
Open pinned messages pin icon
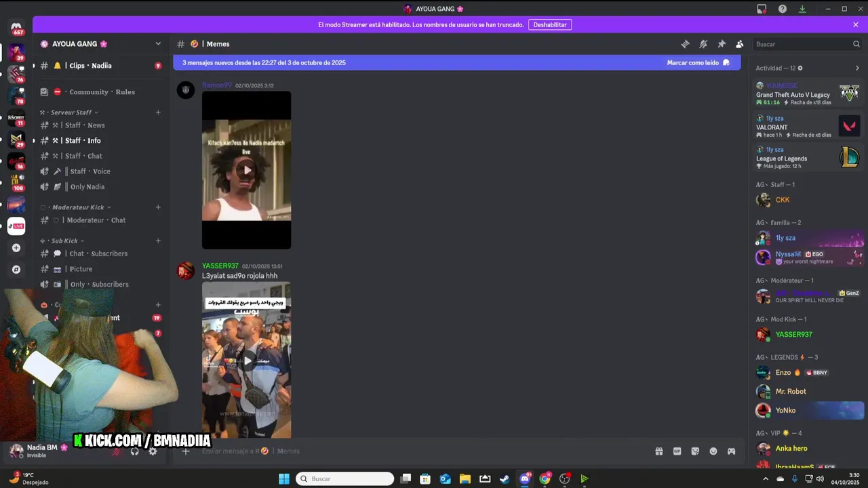[722, 44]
